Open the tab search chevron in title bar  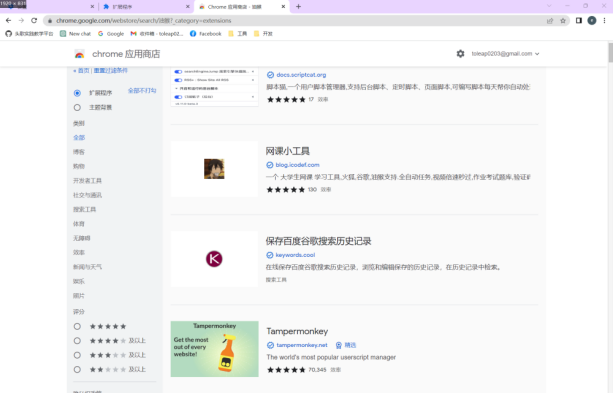click(x=549, y=6)
